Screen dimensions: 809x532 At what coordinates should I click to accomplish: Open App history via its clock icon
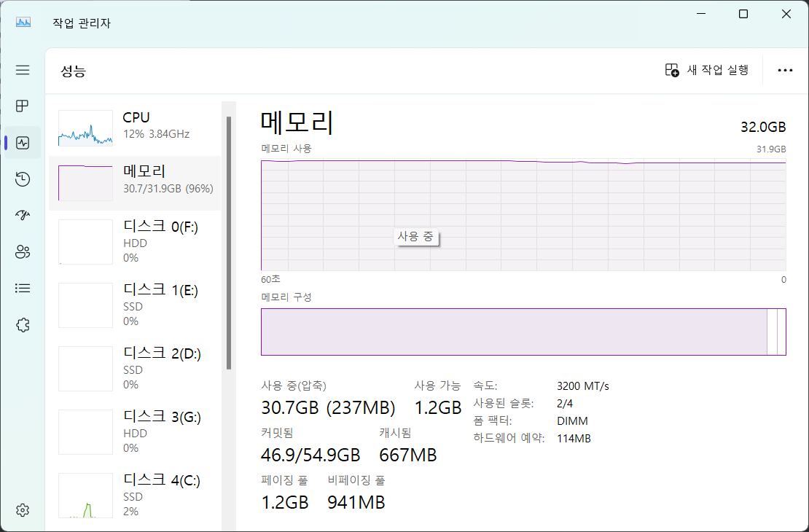pyautogui.click(x=22, y=179)
